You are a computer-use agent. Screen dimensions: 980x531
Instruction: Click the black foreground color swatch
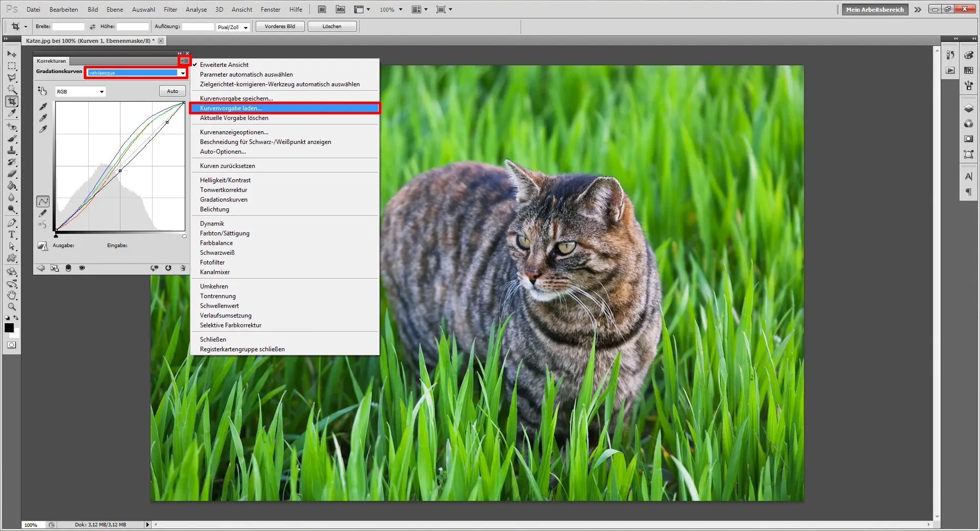pyautogui.click(x=9, y=328)
